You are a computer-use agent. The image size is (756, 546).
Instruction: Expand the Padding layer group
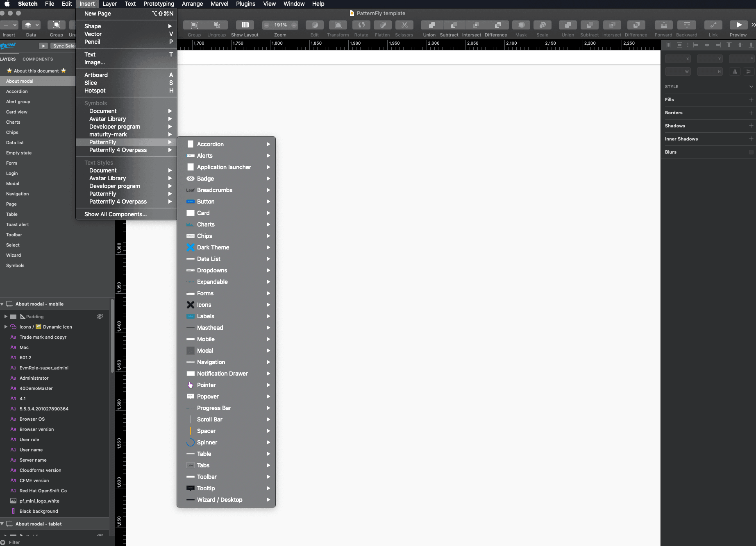coord(6,317)
